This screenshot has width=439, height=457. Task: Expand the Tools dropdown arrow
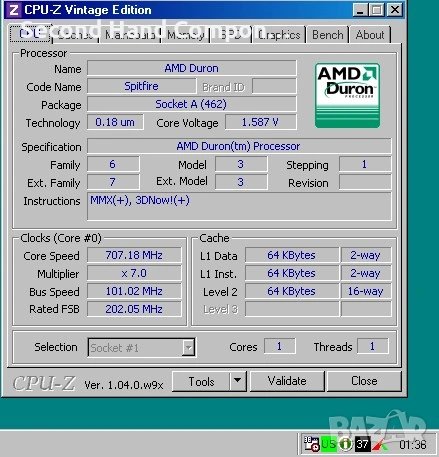(238, 381)
